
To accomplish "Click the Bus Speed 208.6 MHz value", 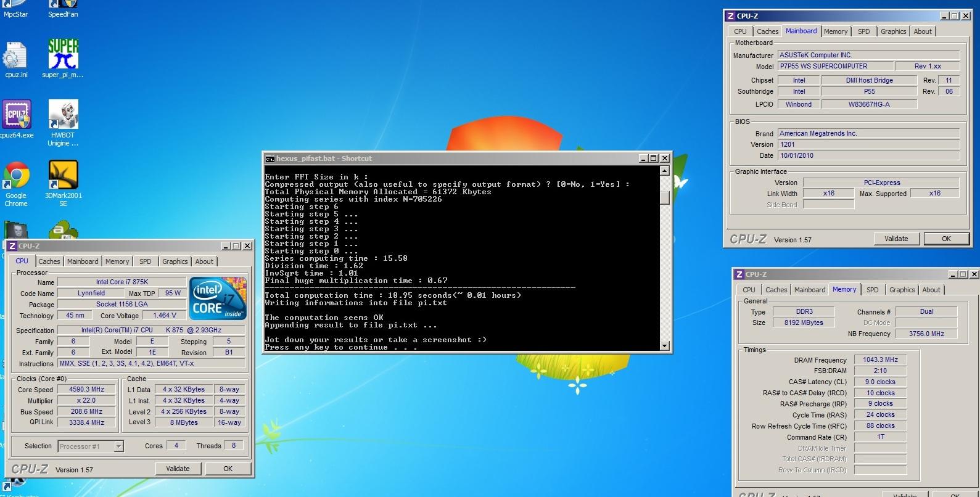I will click(x=87, y=412).
